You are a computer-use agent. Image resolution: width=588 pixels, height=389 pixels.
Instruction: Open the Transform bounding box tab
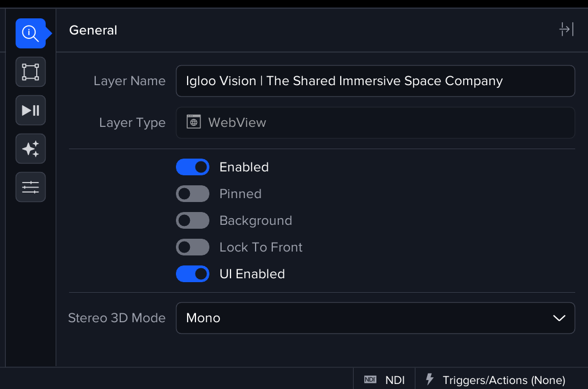(x=31, y=72)
